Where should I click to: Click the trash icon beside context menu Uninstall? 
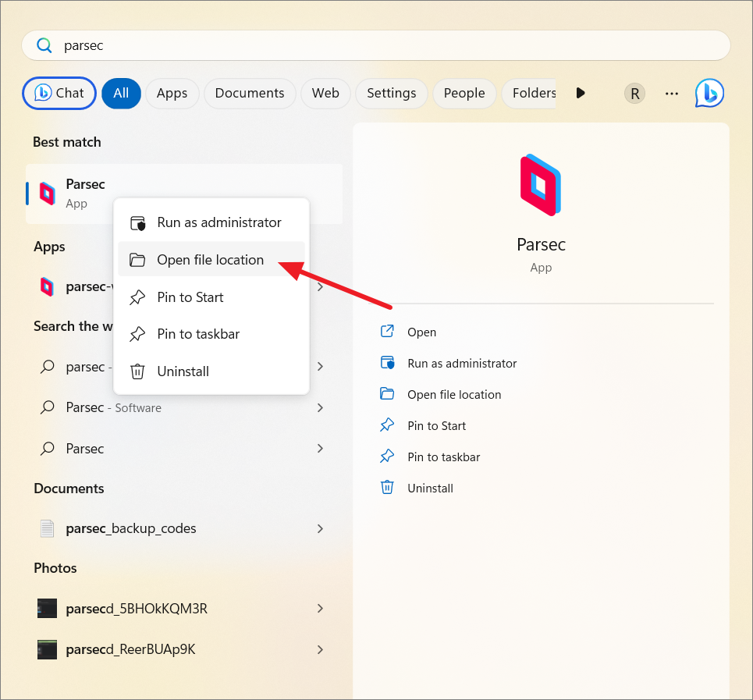[137, 371]
